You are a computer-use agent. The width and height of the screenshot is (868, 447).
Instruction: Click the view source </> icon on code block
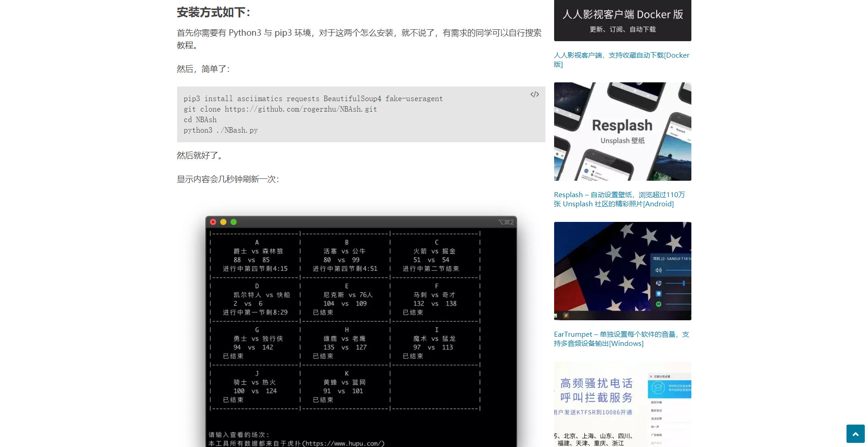click(x=534, y=95)
